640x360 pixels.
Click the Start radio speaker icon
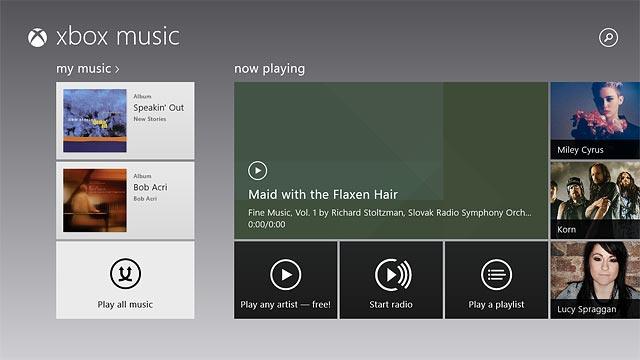tap(393, 275)
